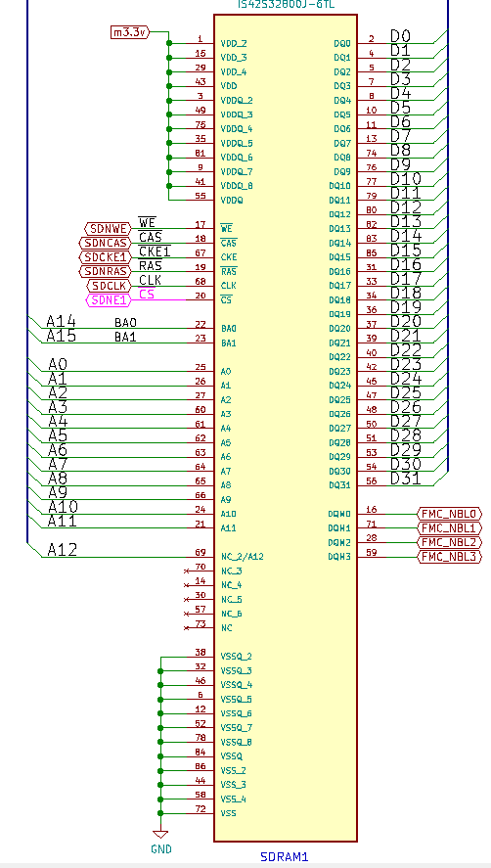This screenshot has width=491, height=868.
Task: Select pin number 69
Action: pos(201,553)
